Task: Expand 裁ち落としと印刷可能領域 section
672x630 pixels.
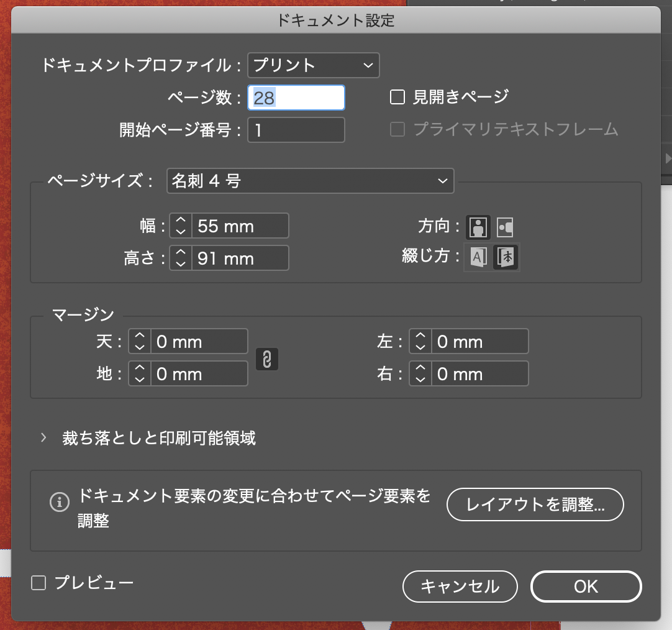Action: 43,437
